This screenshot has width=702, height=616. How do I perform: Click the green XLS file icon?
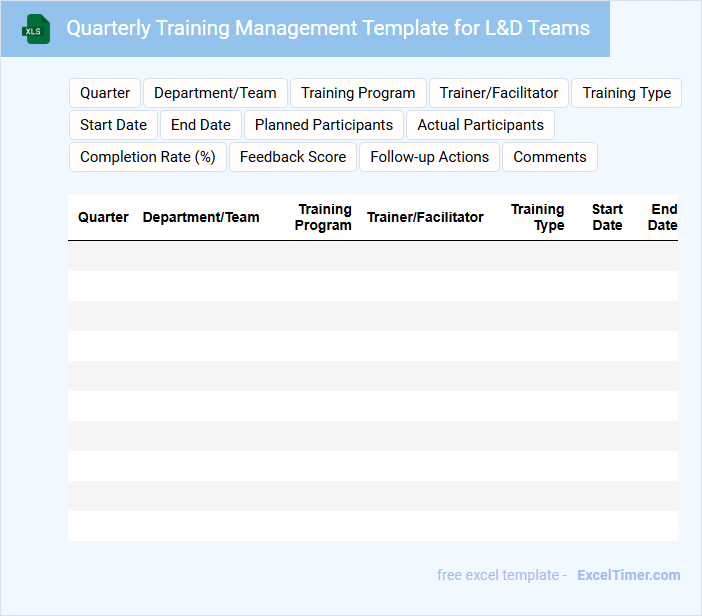pos(36,29)
